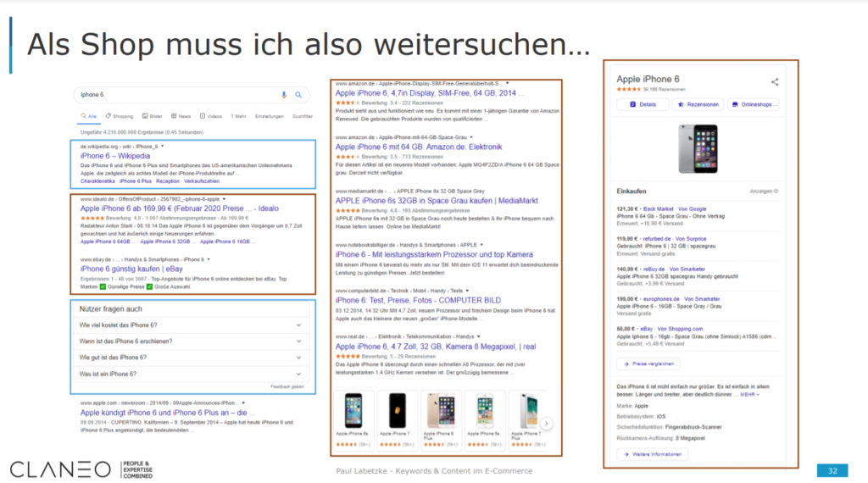This screenshot has height=483, width=868.
Task: Open 'Apple iPhone 6, 4,7in Display, SIM-Free' Amazon result
Action: point(429,93)
